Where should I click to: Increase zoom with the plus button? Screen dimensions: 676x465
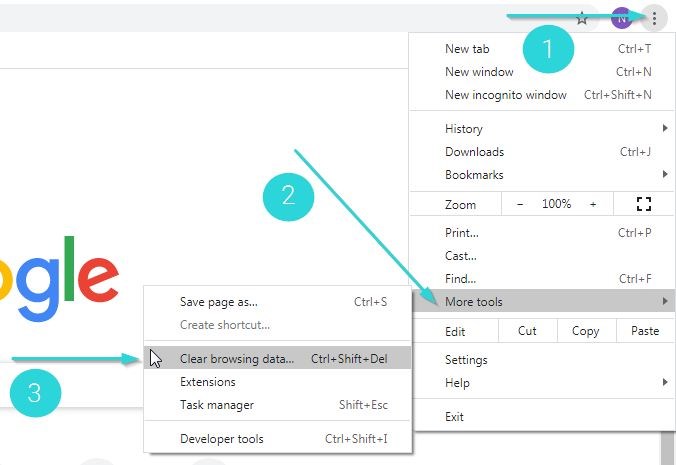click(593, 204)
